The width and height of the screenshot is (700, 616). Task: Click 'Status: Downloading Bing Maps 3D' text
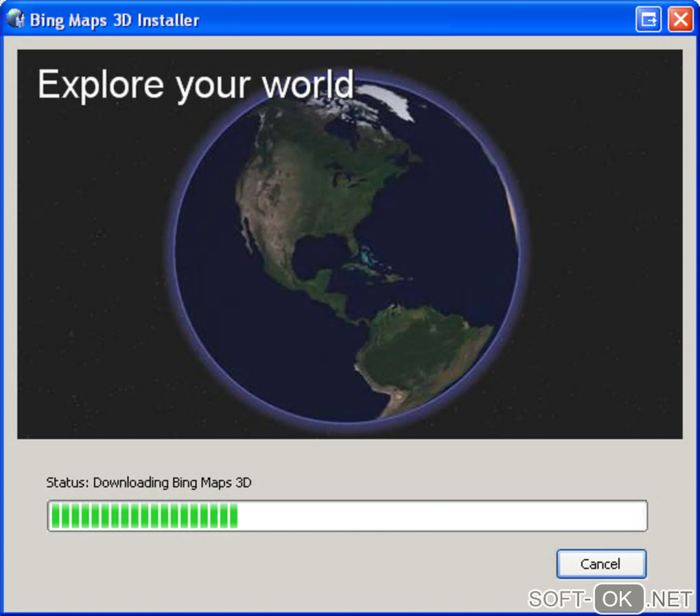(149, 483)
